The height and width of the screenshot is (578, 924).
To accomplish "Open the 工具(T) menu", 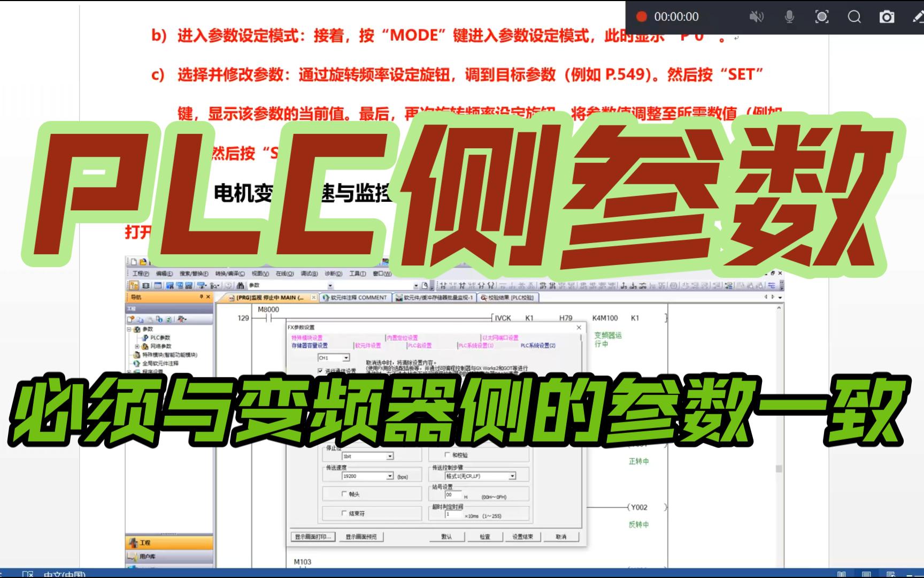I will tap(358, 273).
